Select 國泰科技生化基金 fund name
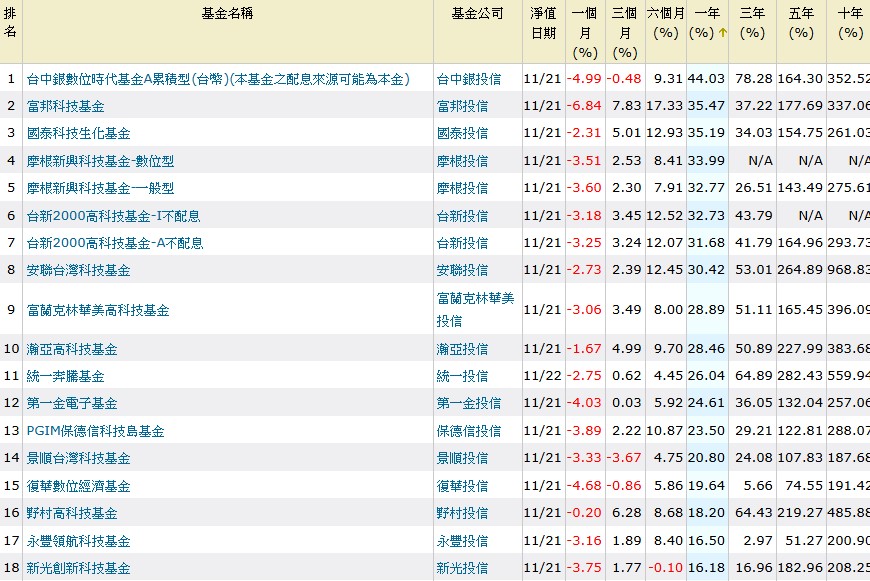Screen dimensions: 870x581 coord(78,133)
